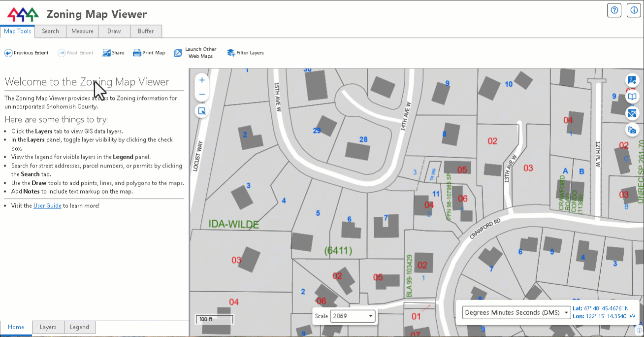Click the CRAWFORD RD street label
The width and height of the screenshot is (644, 337).
point(484,229)
